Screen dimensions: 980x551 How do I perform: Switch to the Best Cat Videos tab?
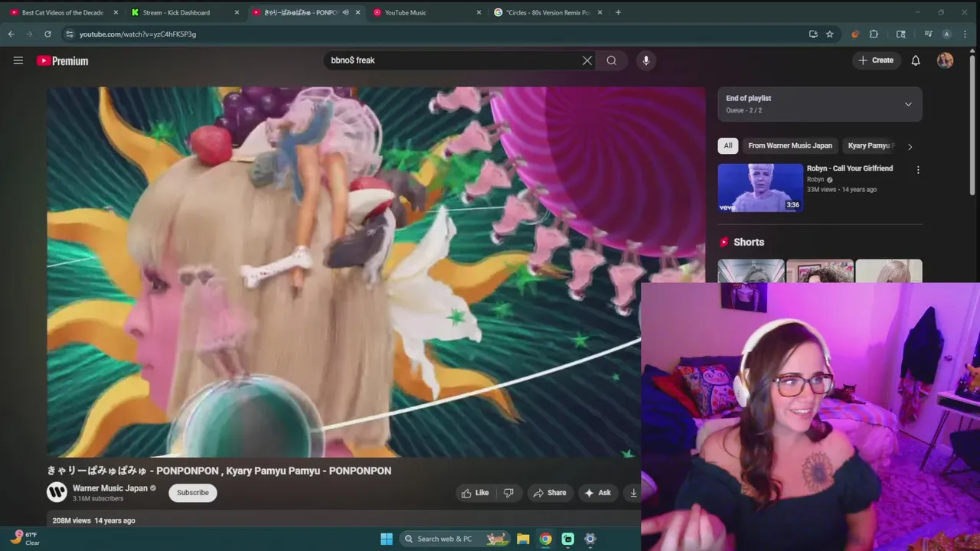click(62, 12)
